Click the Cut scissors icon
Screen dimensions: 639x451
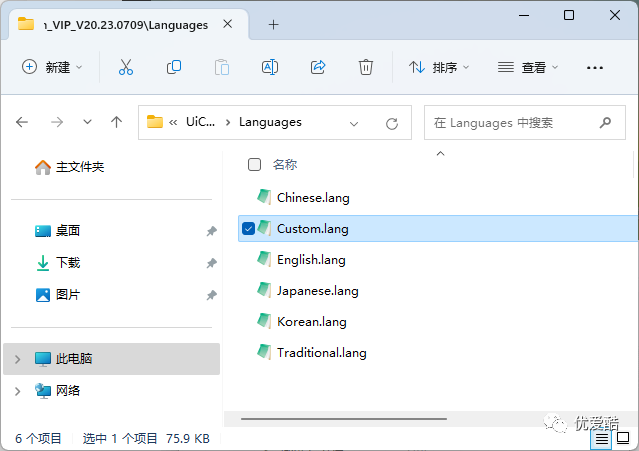coord(126,67)
